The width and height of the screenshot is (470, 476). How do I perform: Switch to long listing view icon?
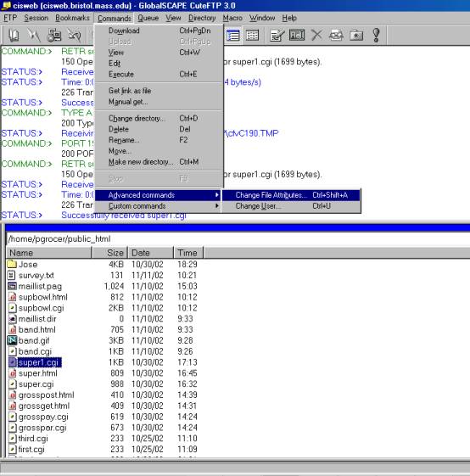pyautogui.click(x=232, y=36)
